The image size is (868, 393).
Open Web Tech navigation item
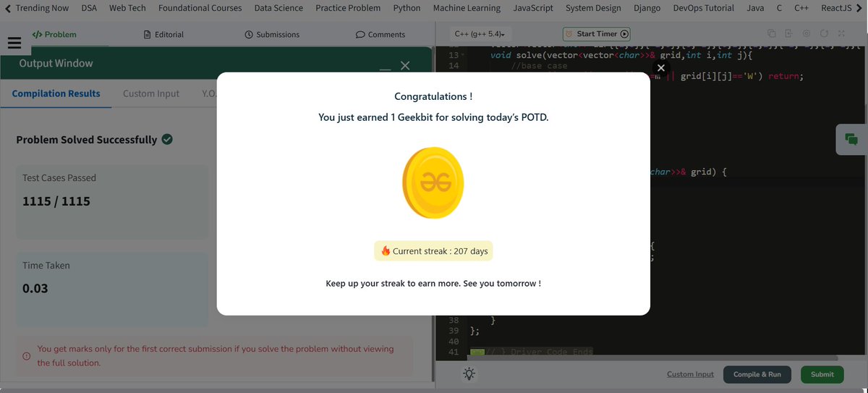point(127,8)
